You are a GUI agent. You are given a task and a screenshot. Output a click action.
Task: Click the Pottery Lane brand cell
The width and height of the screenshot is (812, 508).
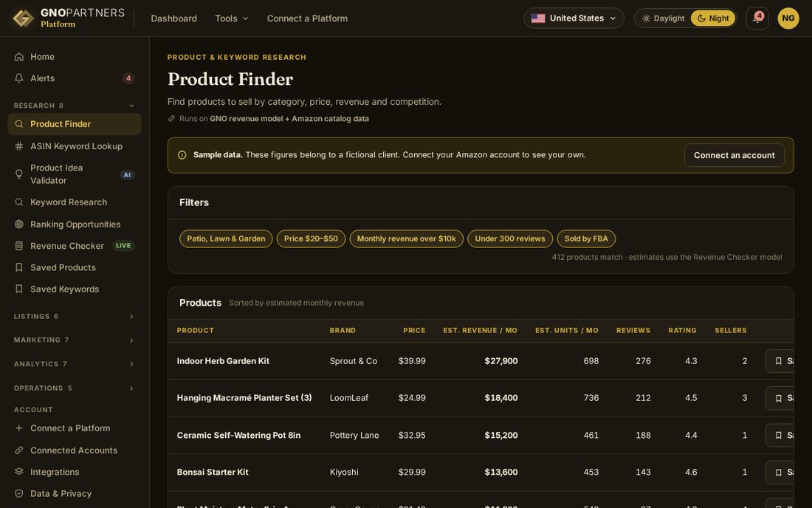[354, 436]
